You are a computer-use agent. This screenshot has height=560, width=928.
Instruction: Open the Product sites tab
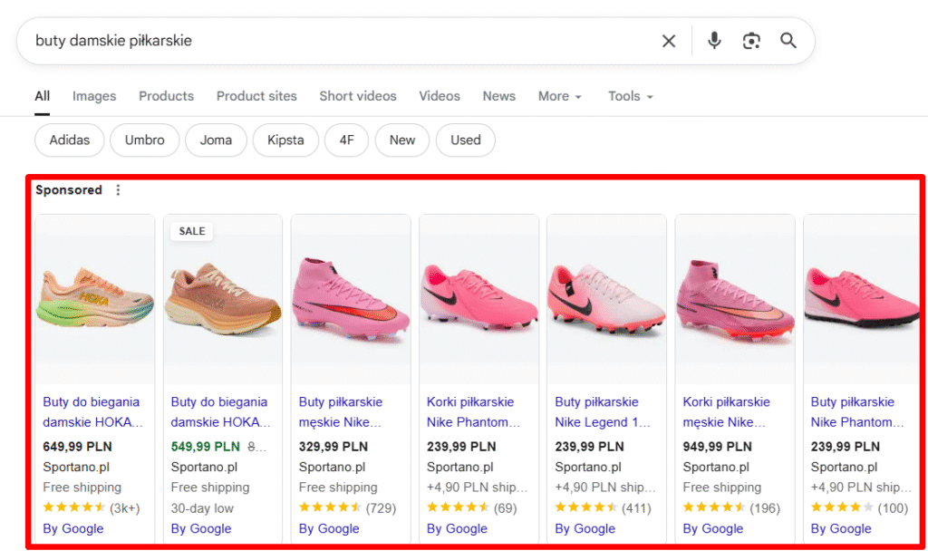(256, 96)
